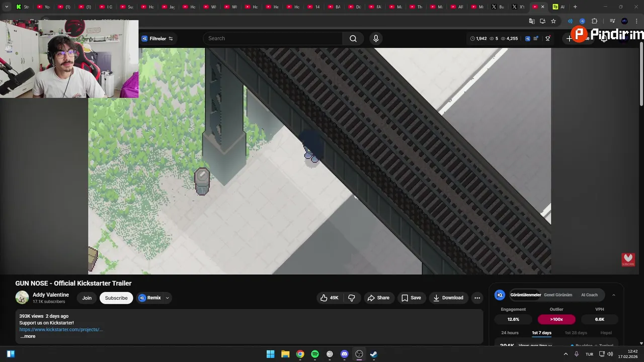
Task: Click the 12.6% Engagement value
Action: pos(513,319)
